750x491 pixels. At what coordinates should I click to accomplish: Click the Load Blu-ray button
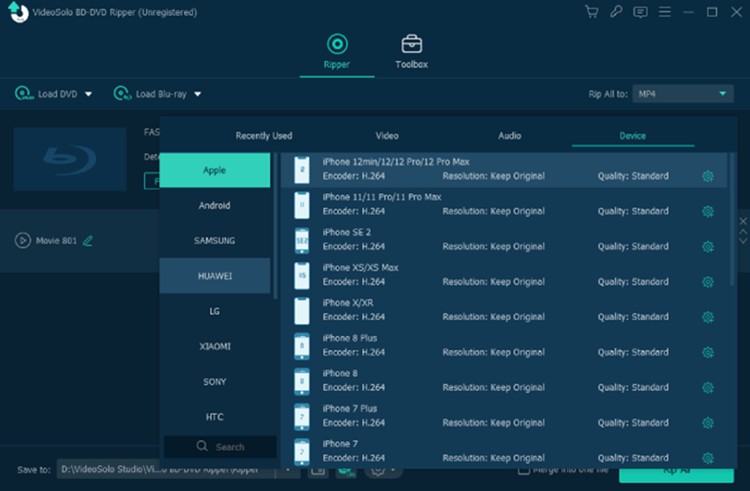tap(150, 94)
